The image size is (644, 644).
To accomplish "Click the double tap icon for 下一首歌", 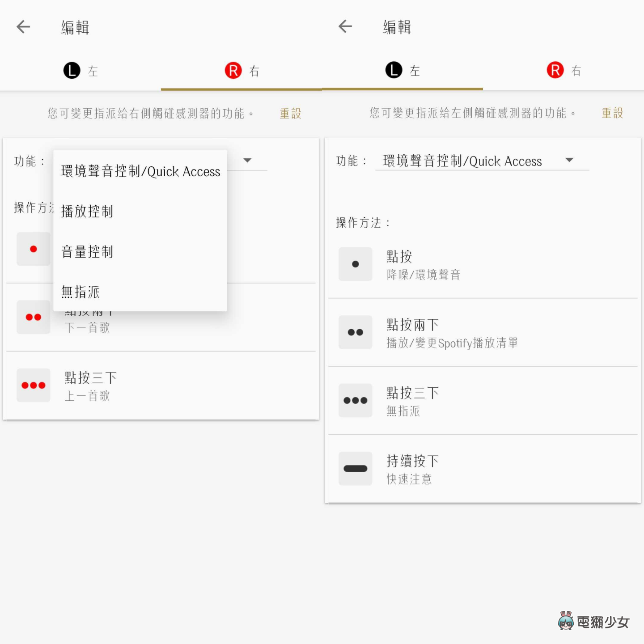I will click(33, 317).
